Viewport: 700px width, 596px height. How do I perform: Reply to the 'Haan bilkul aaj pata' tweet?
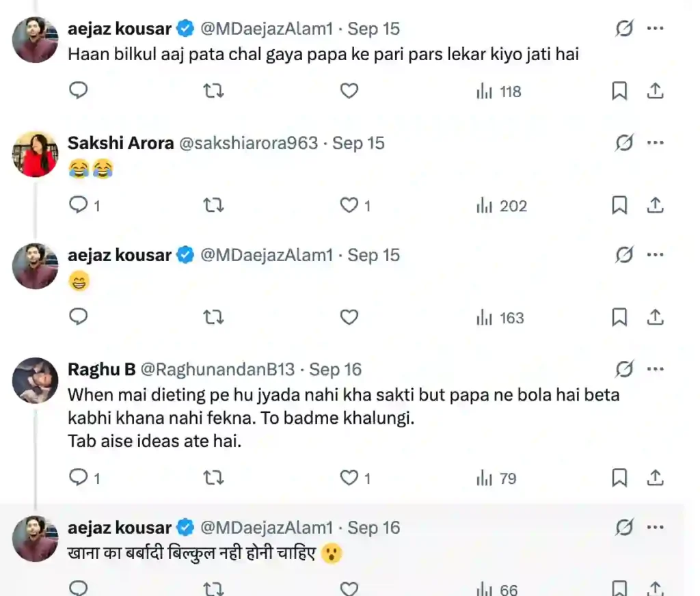pos(79,91)
